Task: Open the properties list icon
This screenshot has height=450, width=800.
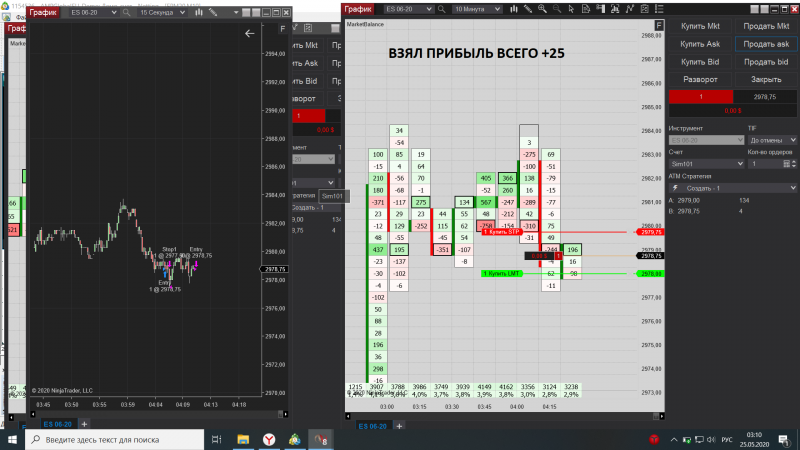Action: tap(659, 9)
